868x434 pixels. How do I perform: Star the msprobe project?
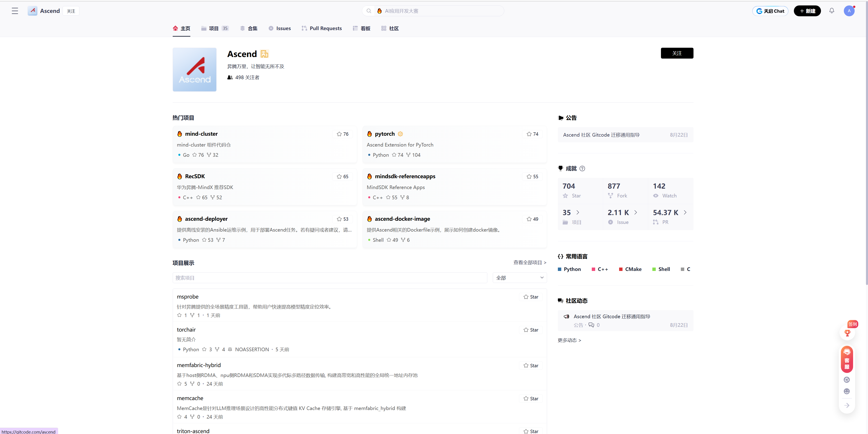click(531, 297)
